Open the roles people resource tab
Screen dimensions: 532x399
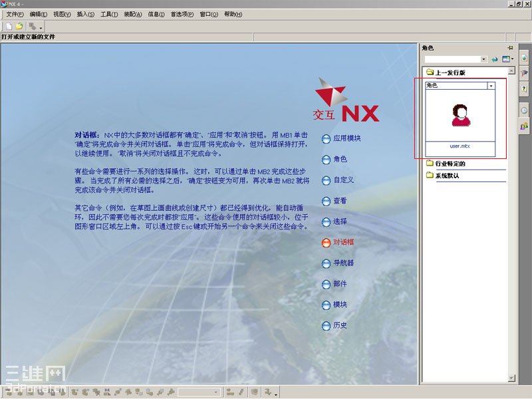(524, 126)
